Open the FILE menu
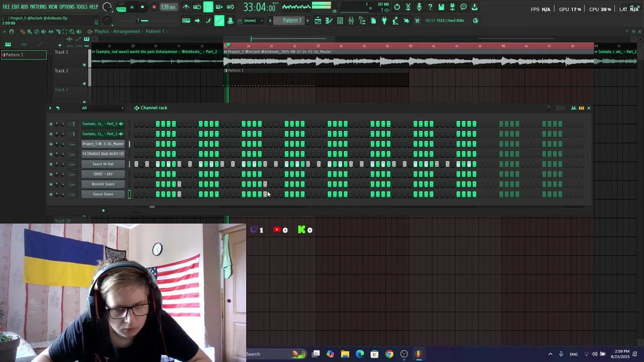 6,7
